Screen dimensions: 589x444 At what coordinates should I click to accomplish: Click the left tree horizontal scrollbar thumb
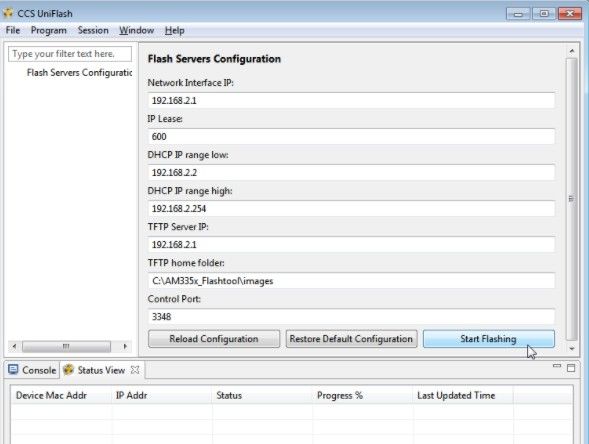66,346
